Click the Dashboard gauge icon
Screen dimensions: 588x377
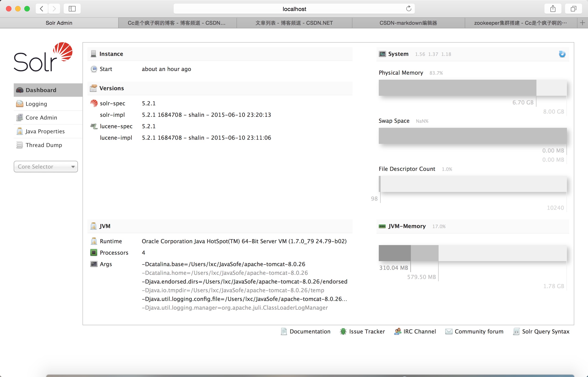coord(19,90)
